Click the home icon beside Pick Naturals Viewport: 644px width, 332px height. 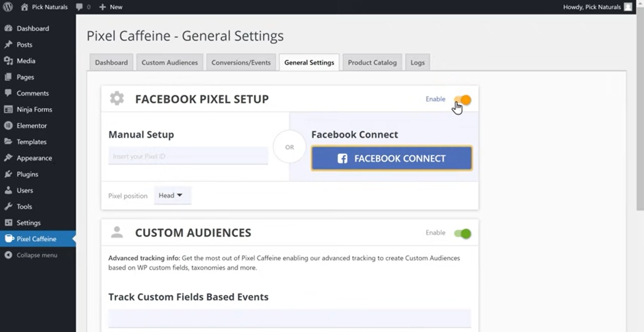point(24,7)
